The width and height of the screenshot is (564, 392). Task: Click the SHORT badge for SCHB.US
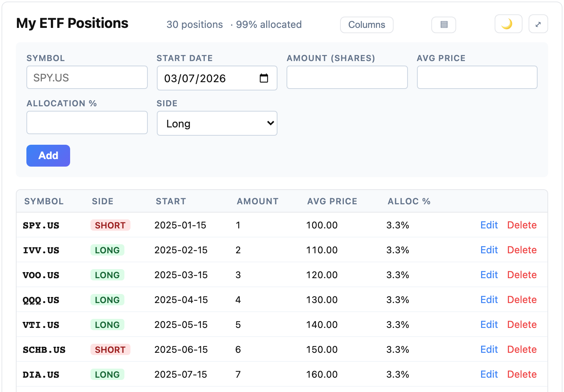tap(110, 349)
